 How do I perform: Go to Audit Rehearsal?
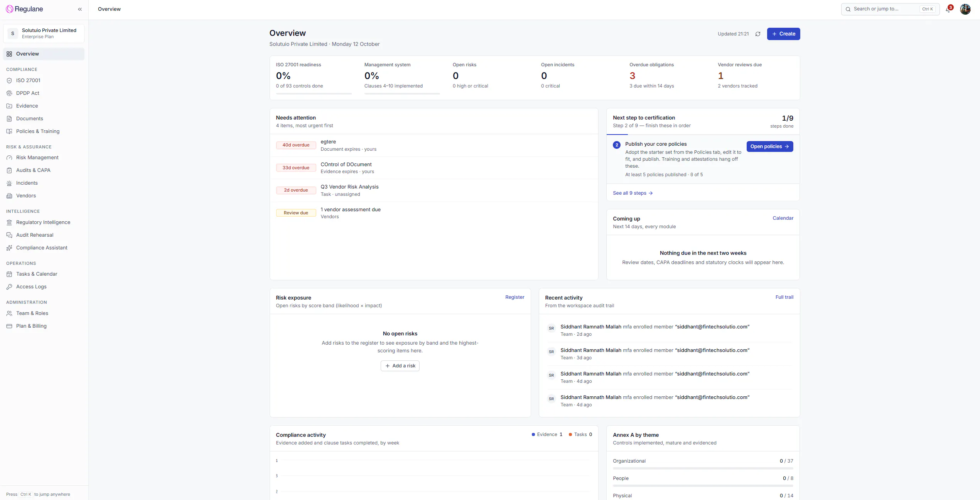(x=44, y=235)
